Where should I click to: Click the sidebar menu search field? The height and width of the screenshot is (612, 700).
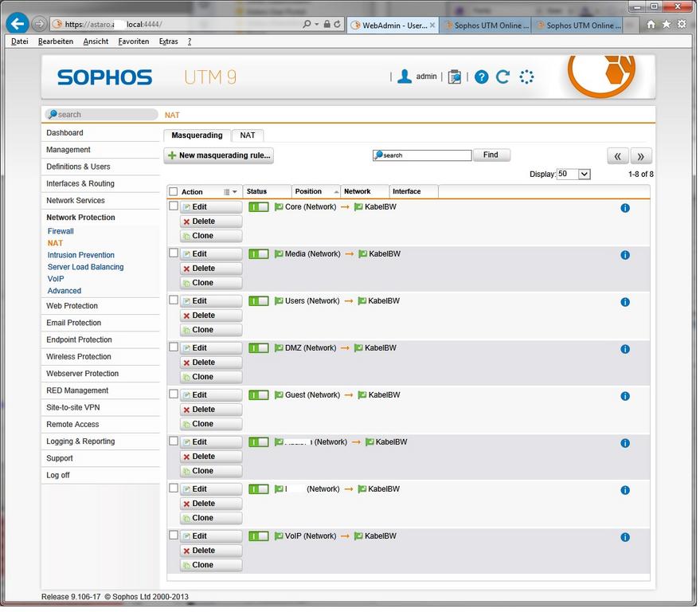tap(102, 115)
